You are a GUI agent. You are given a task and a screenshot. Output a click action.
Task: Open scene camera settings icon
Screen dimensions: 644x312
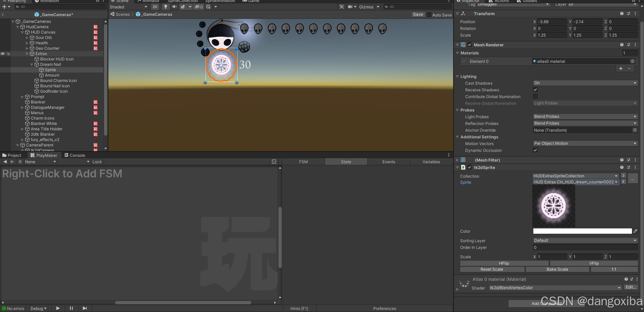pos(350,7)
